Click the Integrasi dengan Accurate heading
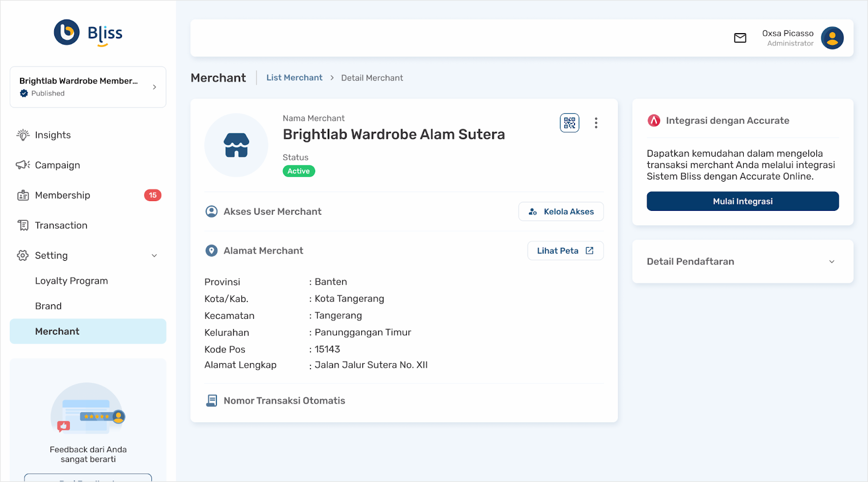Viewport: 868px width, 482px height. tap(727, 120)
